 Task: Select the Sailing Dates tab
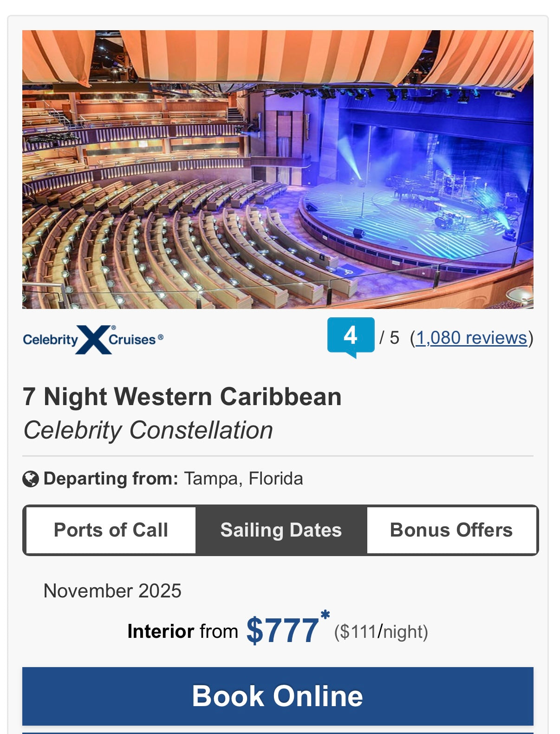pos(281,530)
